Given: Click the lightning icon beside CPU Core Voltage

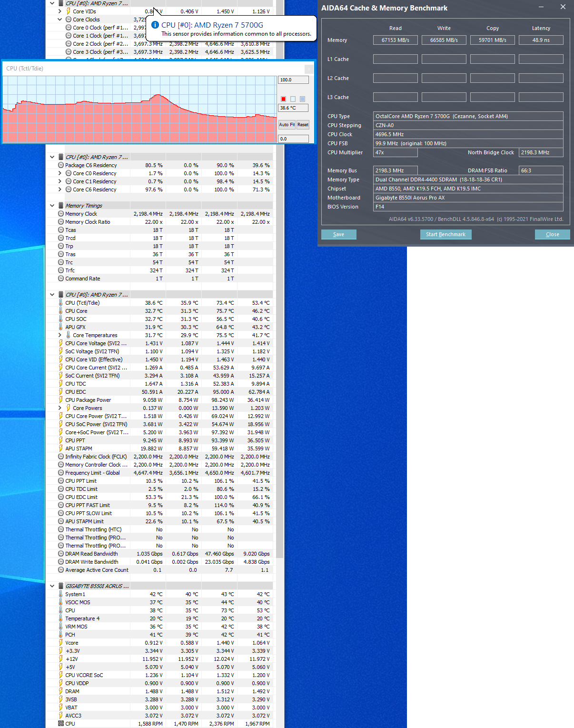Looking at the screenshot, I should tap(61, 343).
